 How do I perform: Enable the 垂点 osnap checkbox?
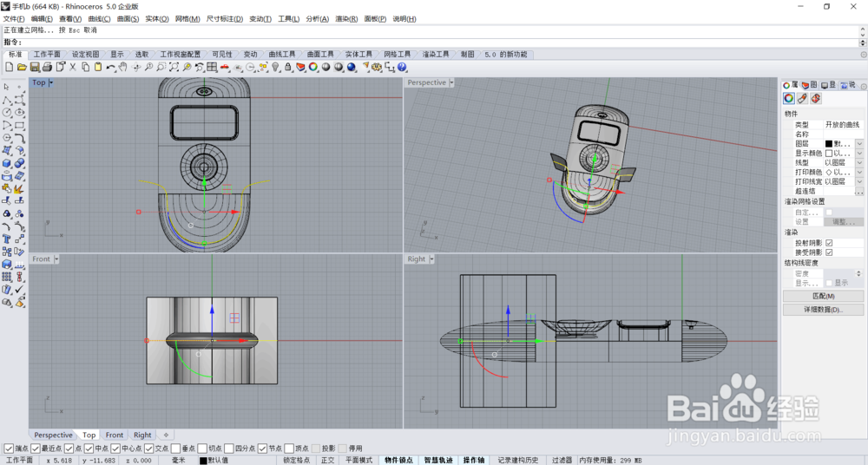pyautogui.click(x=175, y=449)
